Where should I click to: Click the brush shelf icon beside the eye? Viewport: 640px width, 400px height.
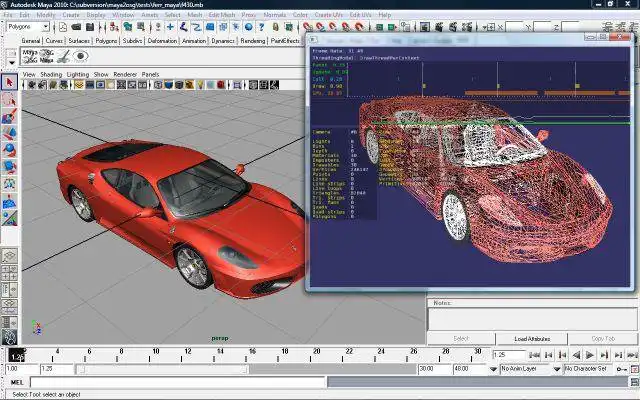pos(64,56)
